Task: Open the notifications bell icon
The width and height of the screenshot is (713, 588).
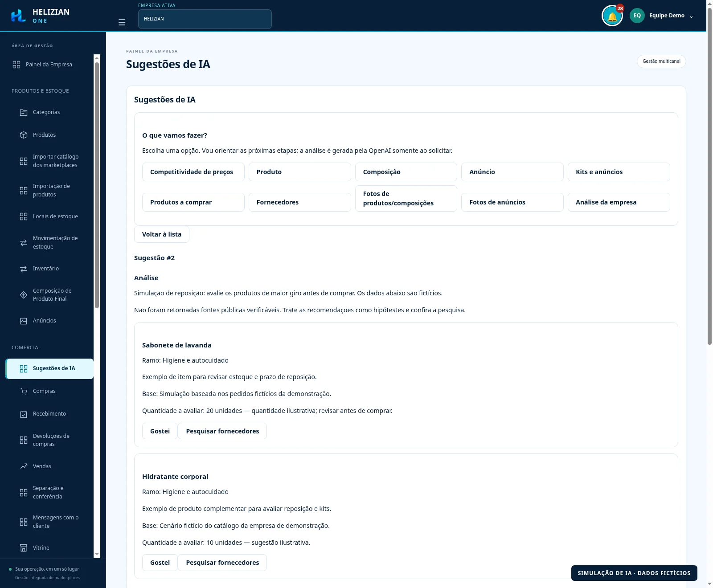Action: pyautogui.click(x=612, y=16)
